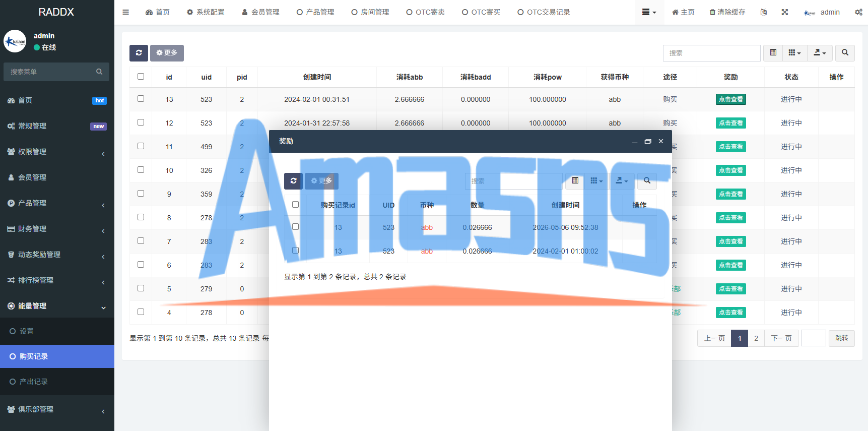The image size is (868, 431).
Task: Select the header checkbox of main table
Action: click(x=141, y=77)
